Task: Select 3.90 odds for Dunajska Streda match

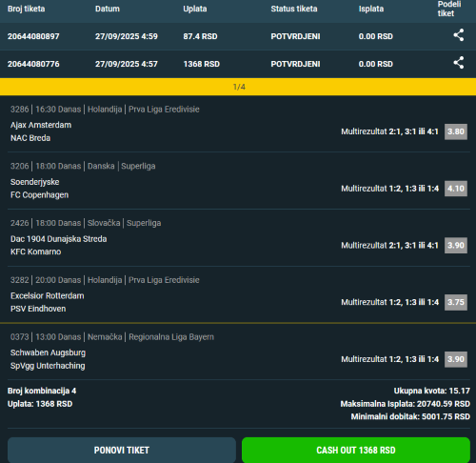Action: point(456,245)
